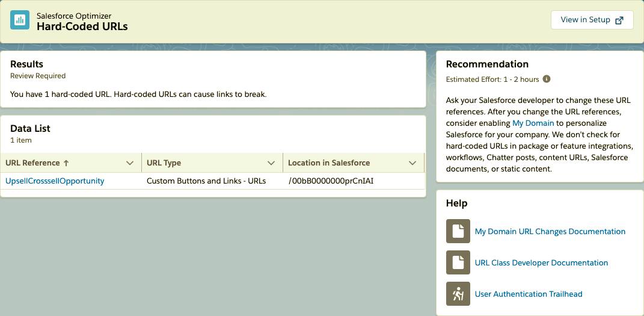
Task: Open the URL Type column dropdown
Action: pyautogui.click(x=271, y=163)
